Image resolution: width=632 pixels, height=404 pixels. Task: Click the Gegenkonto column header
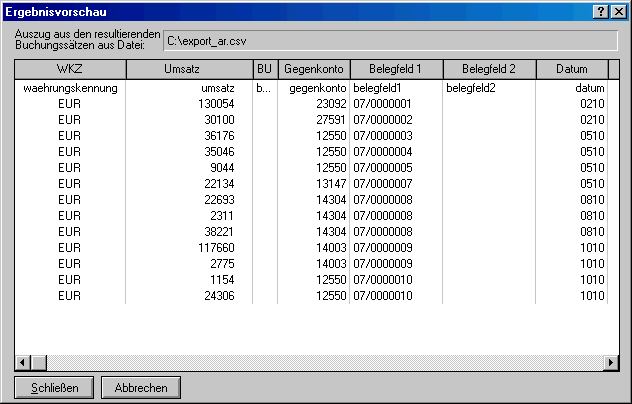point(314,69)
